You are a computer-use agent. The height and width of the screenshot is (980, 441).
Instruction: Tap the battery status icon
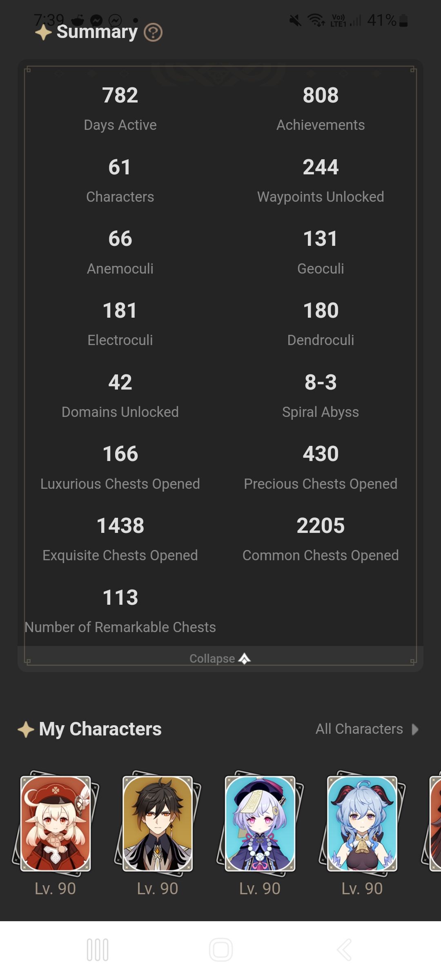pos(403,20)
